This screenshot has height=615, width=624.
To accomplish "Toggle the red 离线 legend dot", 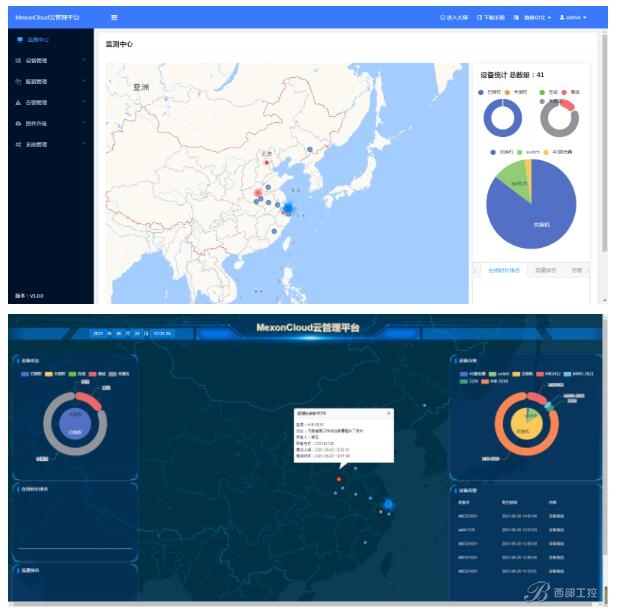I will 564,92.
